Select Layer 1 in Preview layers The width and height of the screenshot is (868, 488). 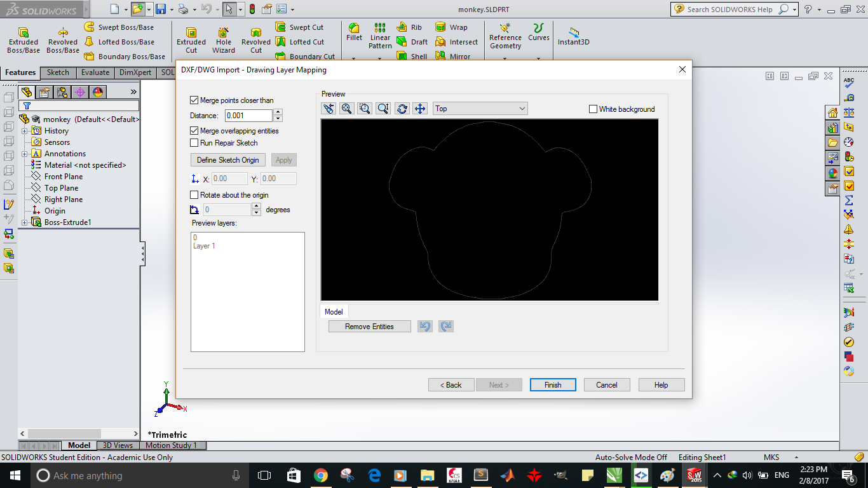(x=204, y=246)
